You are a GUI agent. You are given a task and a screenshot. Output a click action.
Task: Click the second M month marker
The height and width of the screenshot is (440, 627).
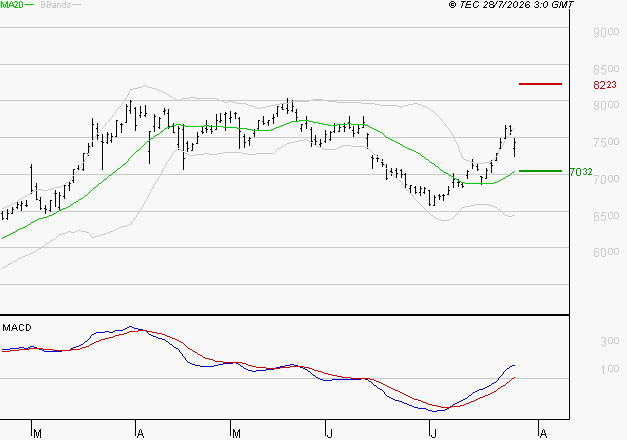(236, 434)
